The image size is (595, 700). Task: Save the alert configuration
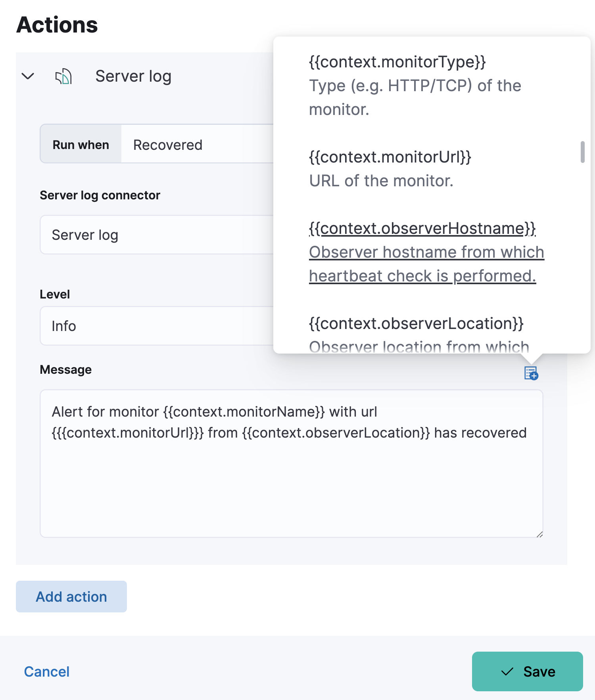[527, 671]
